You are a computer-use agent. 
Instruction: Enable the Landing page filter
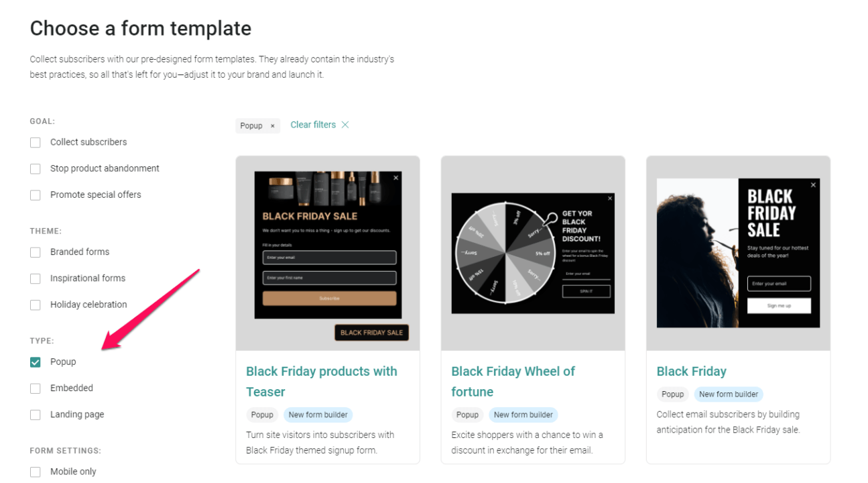tap(35, 414)
